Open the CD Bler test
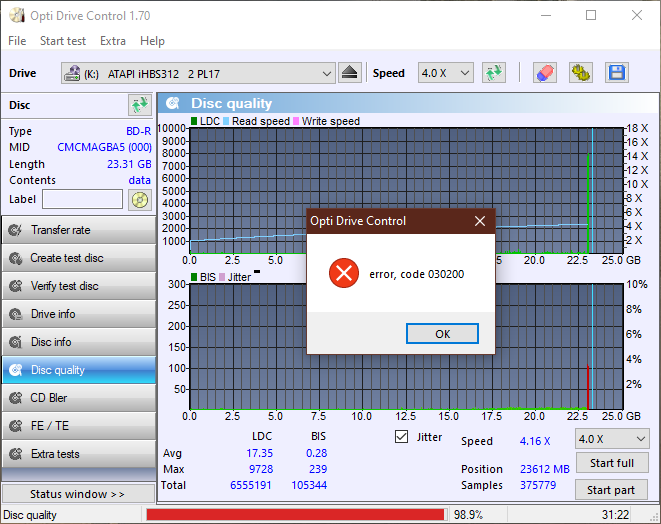Image resolution: width=661 pixels, height=524 pixels. (79, 398)
